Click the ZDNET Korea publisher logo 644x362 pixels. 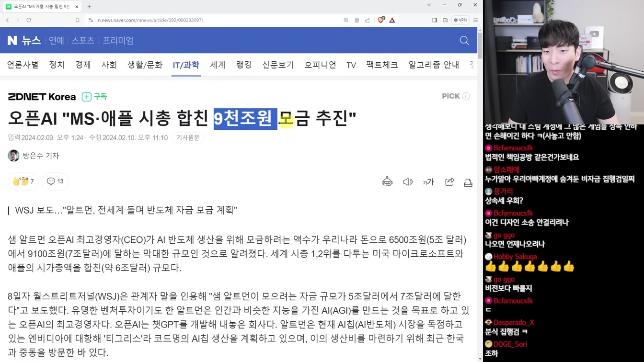42,97
